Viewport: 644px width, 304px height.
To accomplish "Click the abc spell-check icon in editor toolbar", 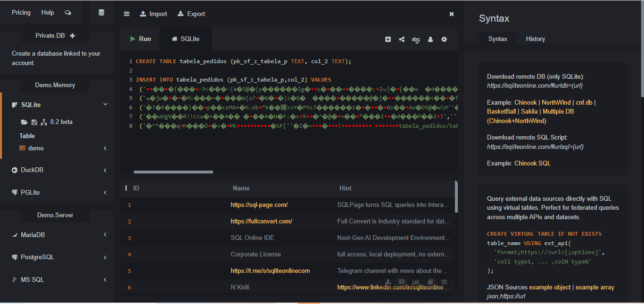I will pyautogui.click(x=416, y=39).
